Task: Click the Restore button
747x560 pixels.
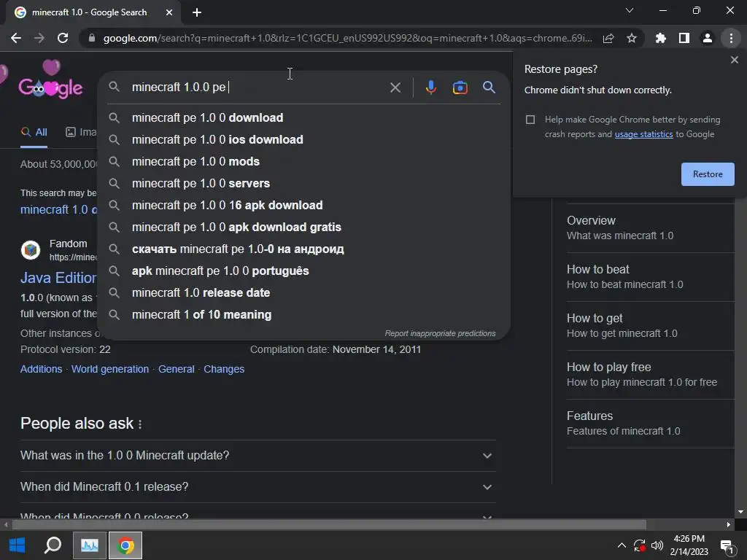Action: click(x=708, y=174)
